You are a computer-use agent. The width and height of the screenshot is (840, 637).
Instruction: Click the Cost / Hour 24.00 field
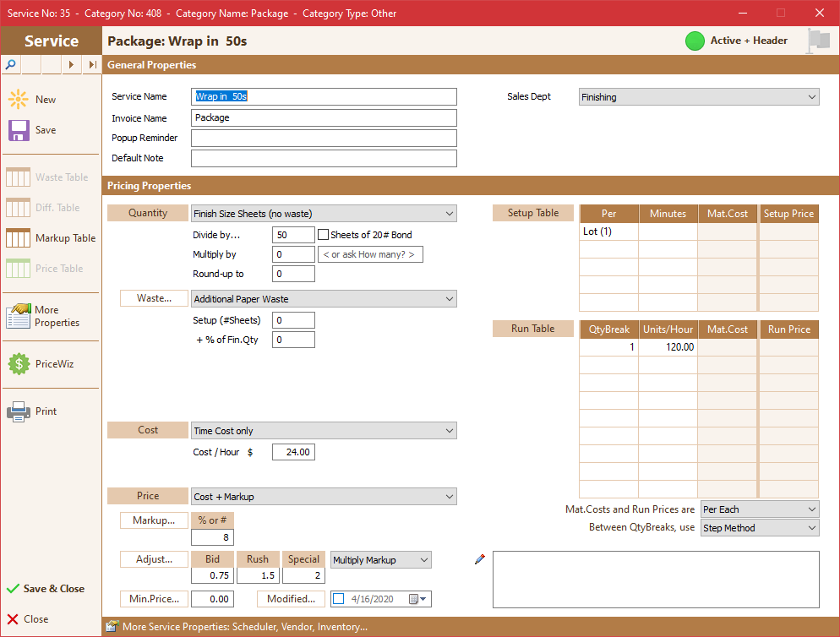293,452
